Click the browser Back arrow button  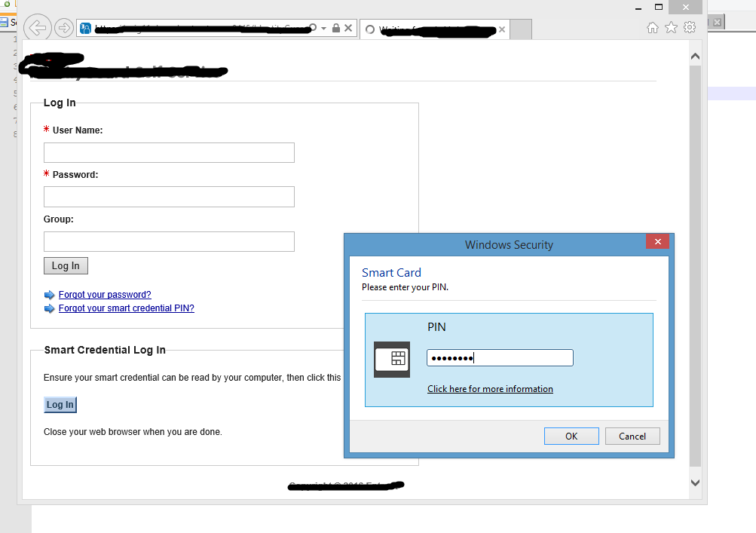tap(37, 28)
